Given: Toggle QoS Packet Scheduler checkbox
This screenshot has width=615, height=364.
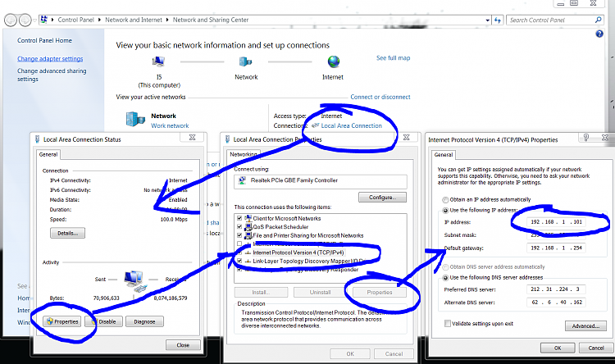Looking at the screenshot, I should (239, 227).
